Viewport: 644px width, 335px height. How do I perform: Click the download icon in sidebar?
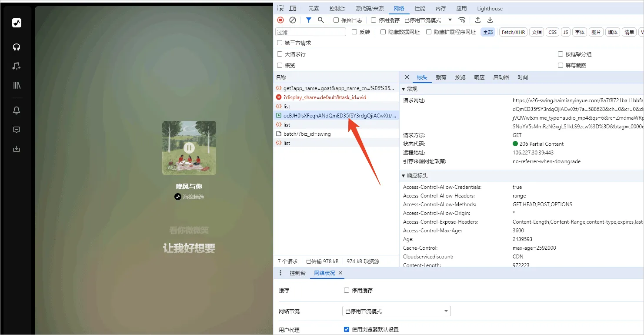pos(17,149)
